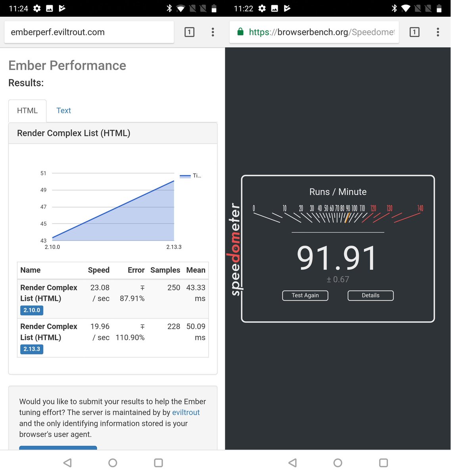Screen dimensions: 451x476
Task: Tap settings gear in right status bar
Action: coord(262,8)
